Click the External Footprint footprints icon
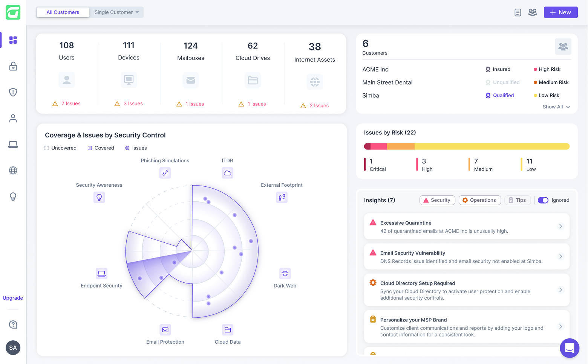The image size is (588, 364). tap(282, 197)
